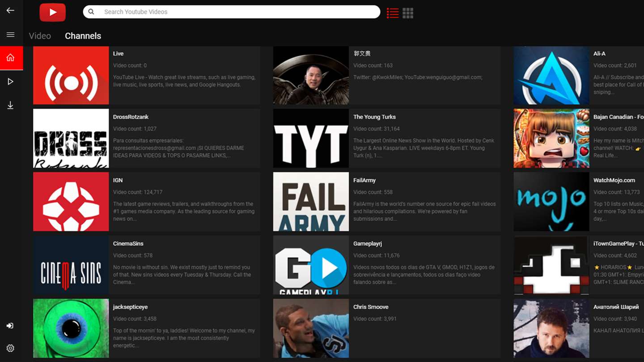Open Bajan Canadian channel thumbnail
This screenshot has width=644, height=362.
tap(551, 139)
